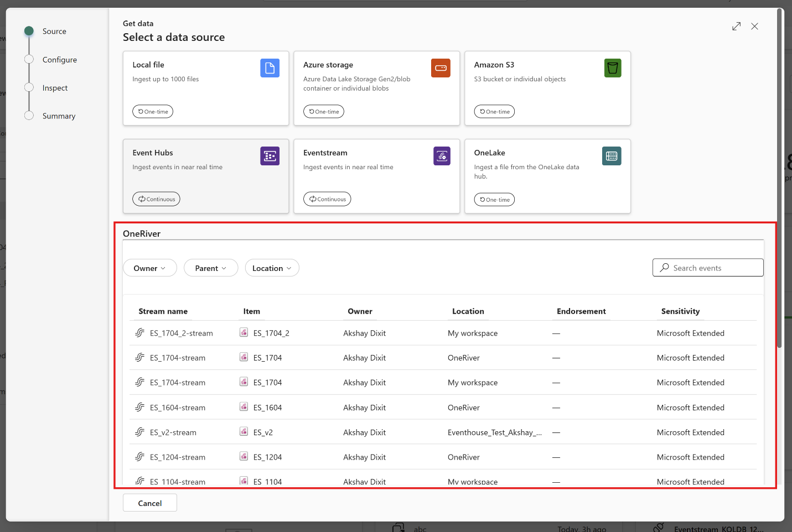The image size is (792, 532).
Task: Click the Eventstream source icon
Action: [x=442, y=156]
